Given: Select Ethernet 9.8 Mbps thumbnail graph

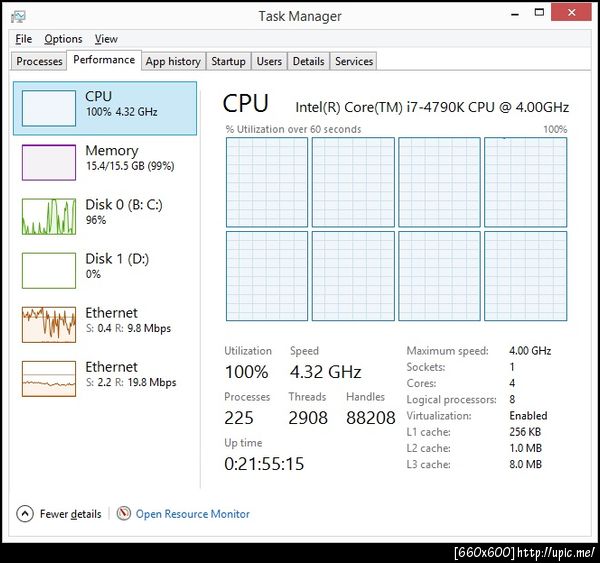Looking at the screenshot, I should (49, 325).
